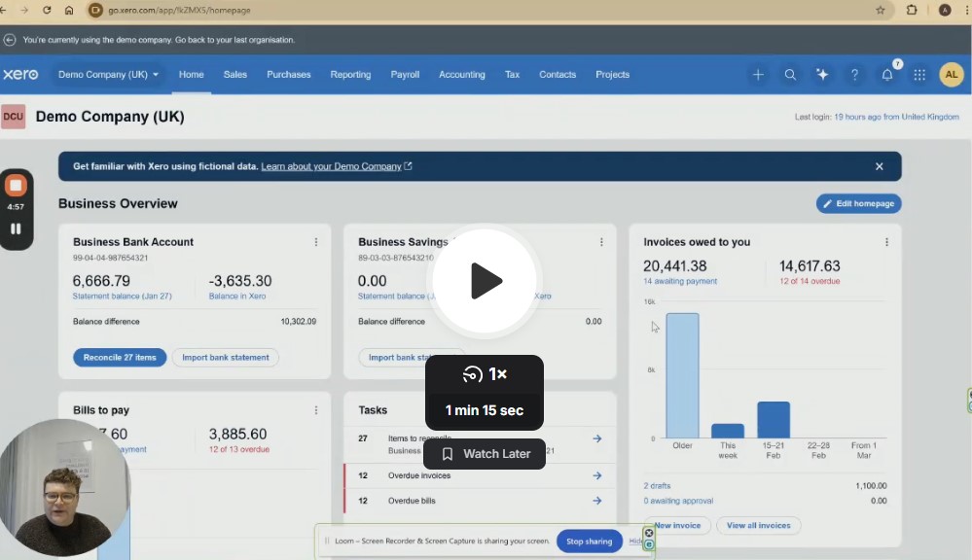Click the 0 awaiting approval link

678,501
